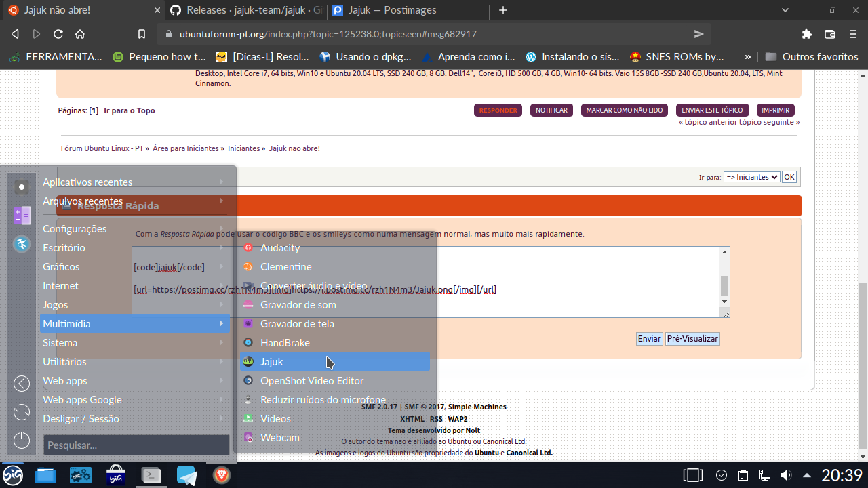Open Telegram from taskbar
The image size is (868, 488).
186,476
